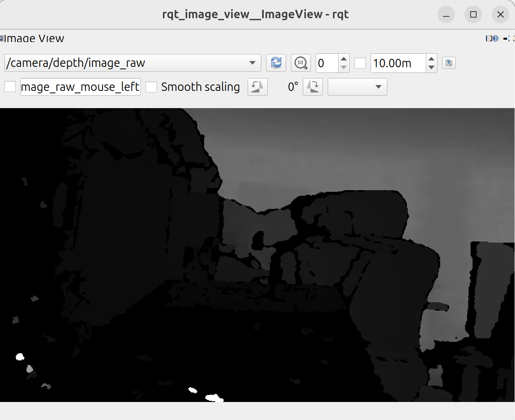The width and height of the screenshot is (515, 420).
Task: Maximize the rqt window
Action: (473, 14)
